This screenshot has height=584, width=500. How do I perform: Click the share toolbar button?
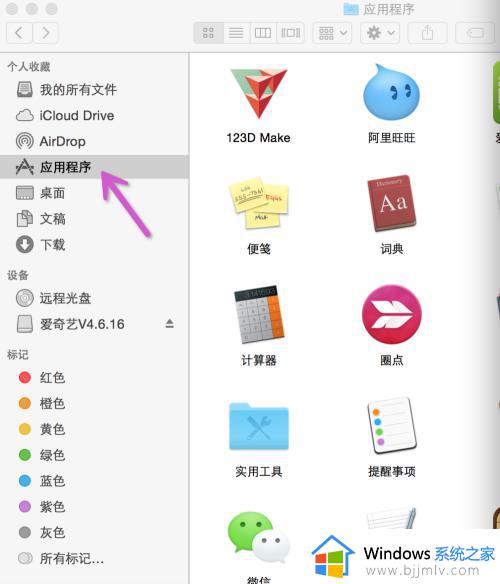(428, 33)
